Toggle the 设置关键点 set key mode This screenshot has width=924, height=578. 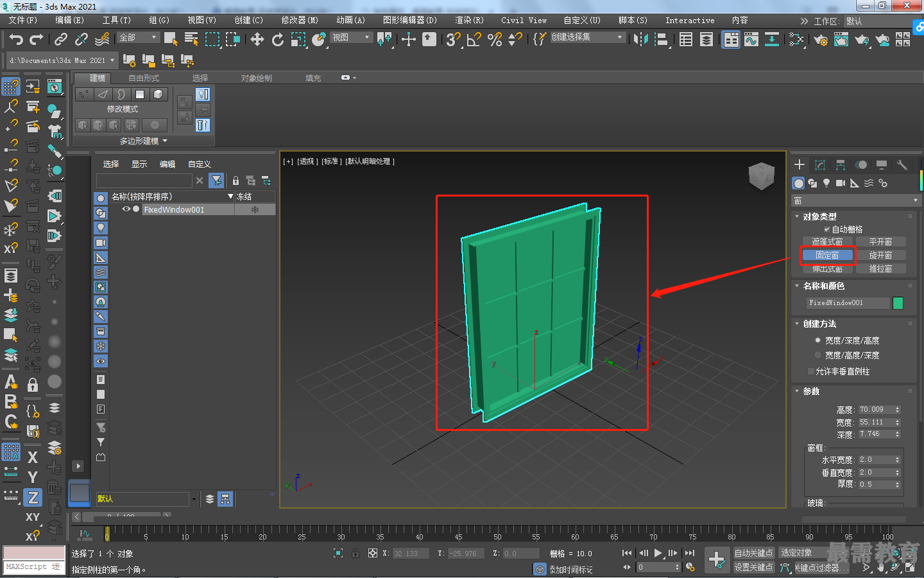pos(754,567)
